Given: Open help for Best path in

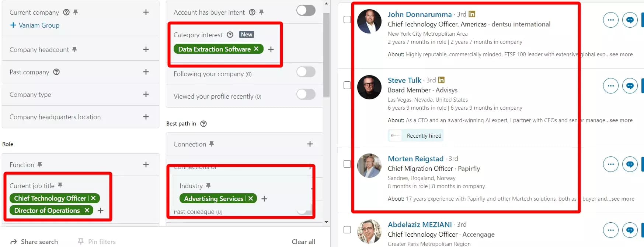Looking at the screenshot, I should pos(203,124).
